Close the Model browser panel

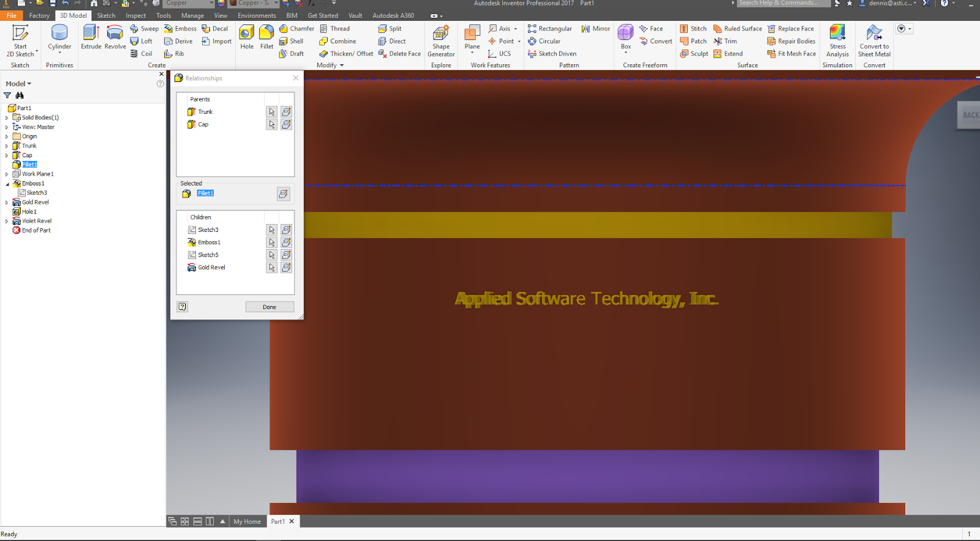162,74
